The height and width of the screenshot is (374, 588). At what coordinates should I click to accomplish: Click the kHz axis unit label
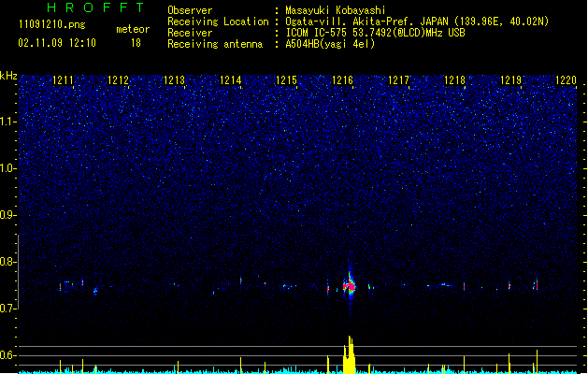pos(8,76)
